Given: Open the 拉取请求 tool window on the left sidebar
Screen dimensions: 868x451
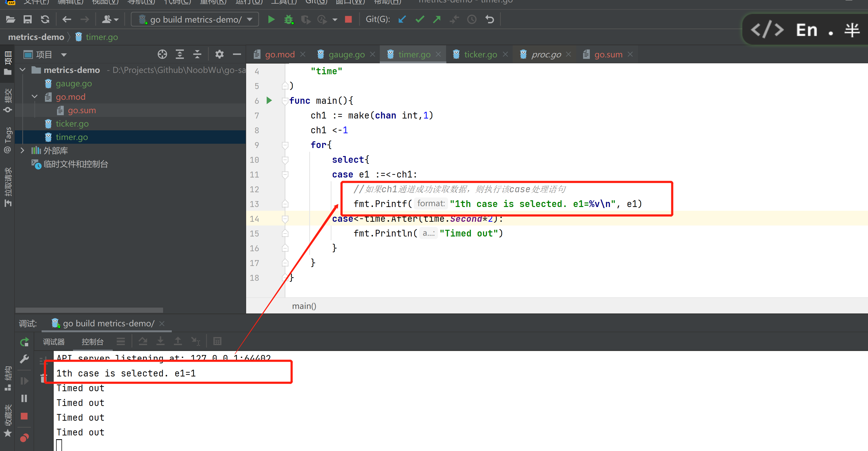Looking at the screenshot, I should coord(8,187).
